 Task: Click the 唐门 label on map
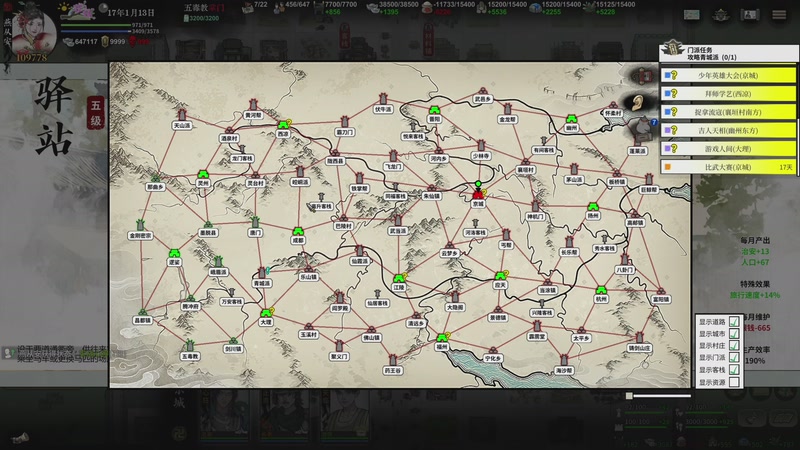pyautogui.click(x=255, y=233)
